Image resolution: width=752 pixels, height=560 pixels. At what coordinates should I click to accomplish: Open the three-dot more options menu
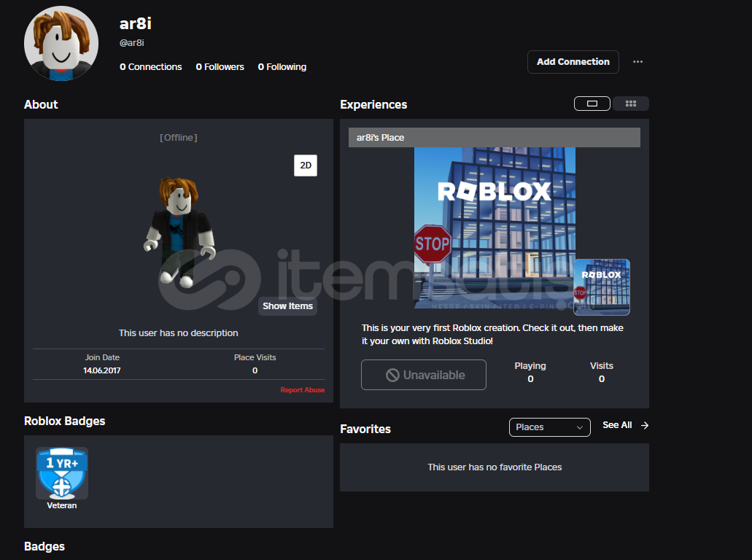pyautogui.click(x=637, y=62)
